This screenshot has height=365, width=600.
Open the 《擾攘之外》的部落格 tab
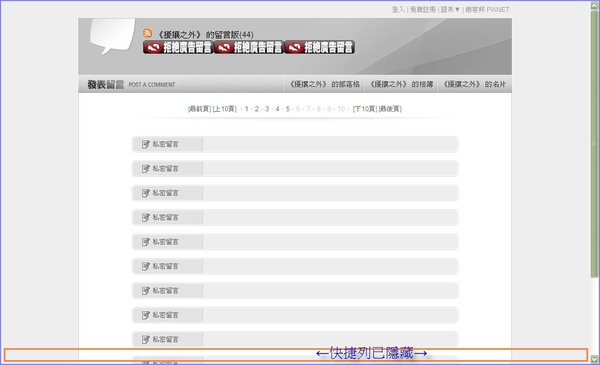[324, 84]
